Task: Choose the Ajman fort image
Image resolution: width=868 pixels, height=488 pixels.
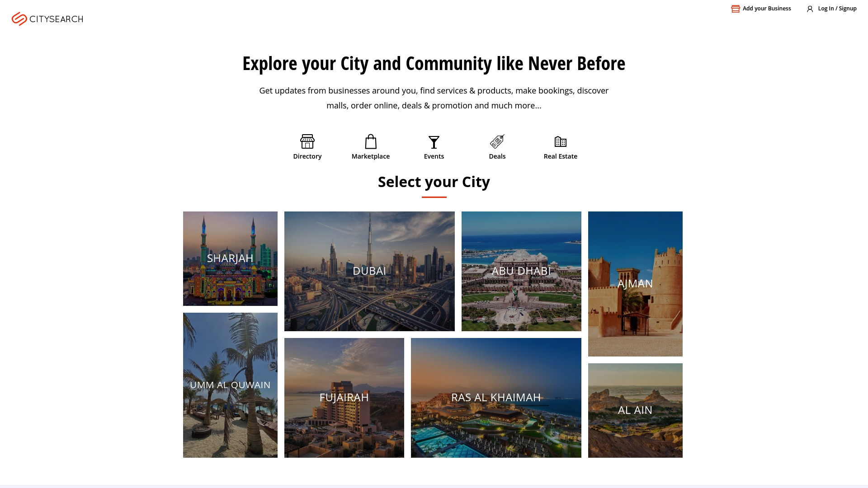Action: (x=635, y=284)
